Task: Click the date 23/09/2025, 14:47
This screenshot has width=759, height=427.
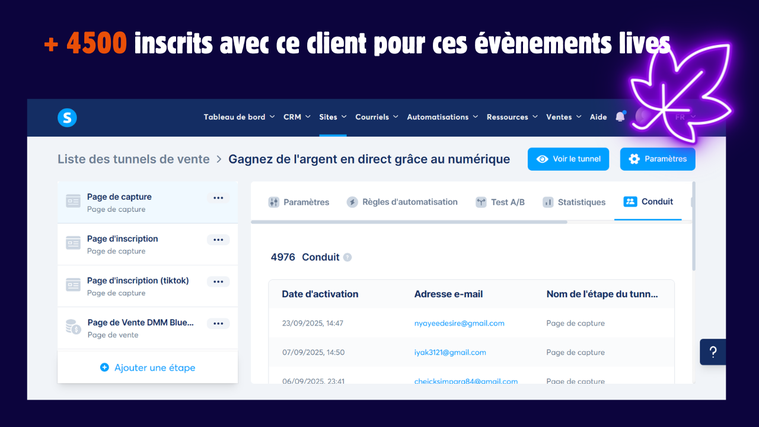Action: click(313, 323)
